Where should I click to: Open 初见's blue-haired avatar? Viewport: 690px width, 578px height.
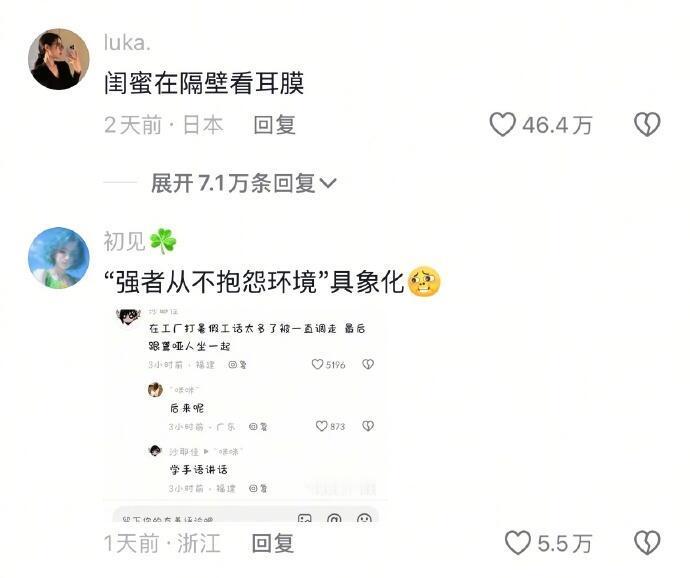tap(59, 258)
